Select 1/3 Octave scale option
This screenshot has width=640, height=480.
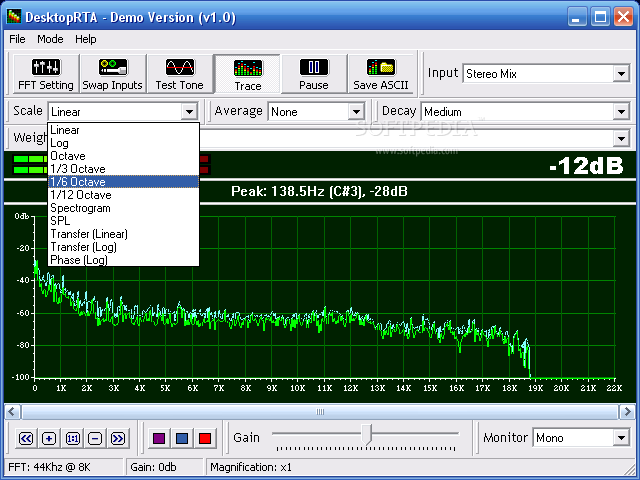[x=123, y=169]
